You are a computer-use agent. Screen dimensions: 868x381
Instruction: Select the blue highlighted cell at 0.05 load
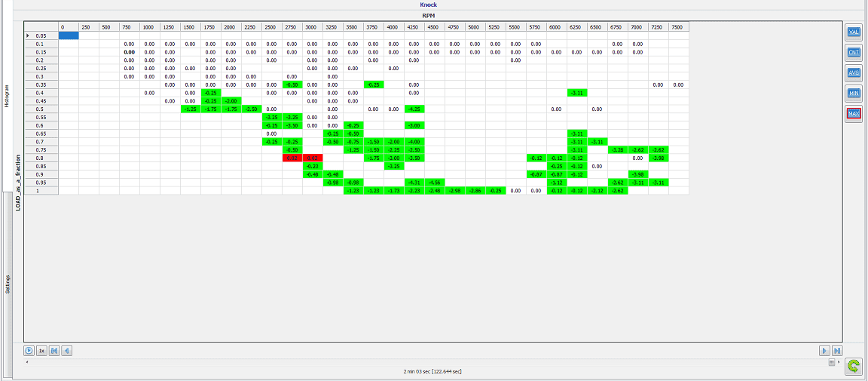coord(69,35)
